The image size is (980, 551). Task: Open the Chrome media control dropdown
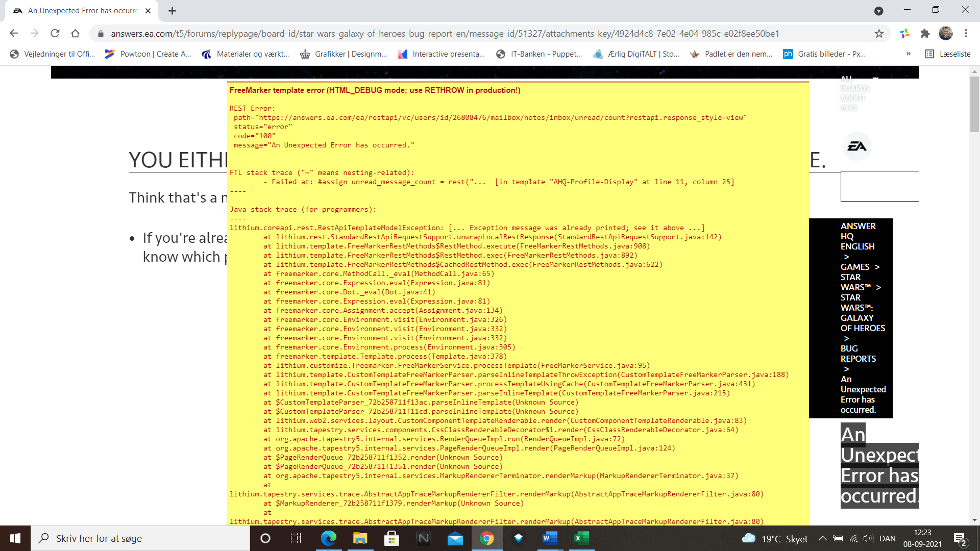tap(878, 11)
